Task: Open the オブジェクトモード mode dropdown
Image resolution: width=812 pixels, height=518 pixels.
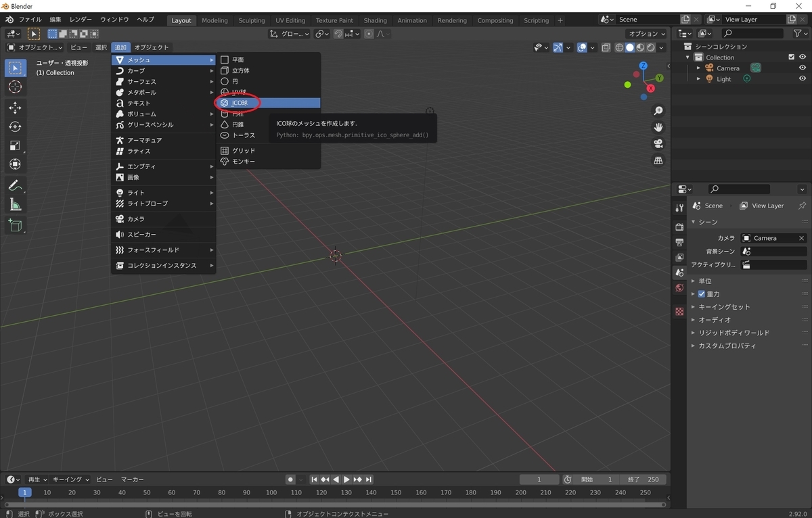Action: (35, 47)
